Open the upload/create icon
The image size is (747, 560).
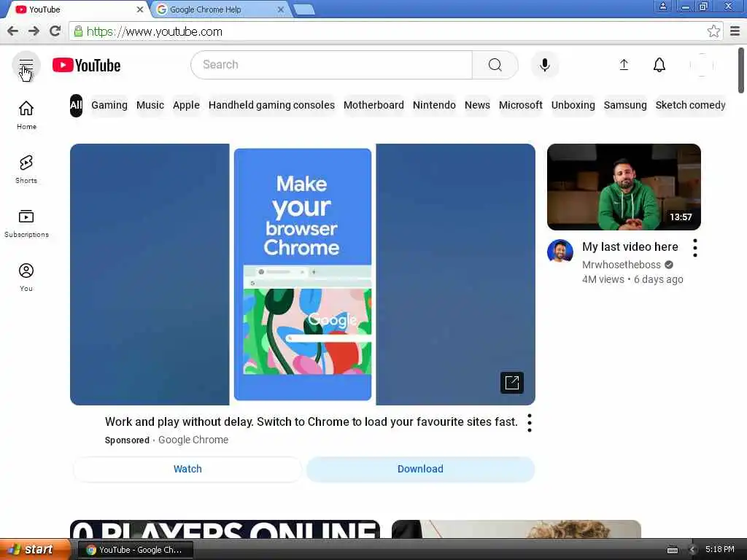point(624,65)
